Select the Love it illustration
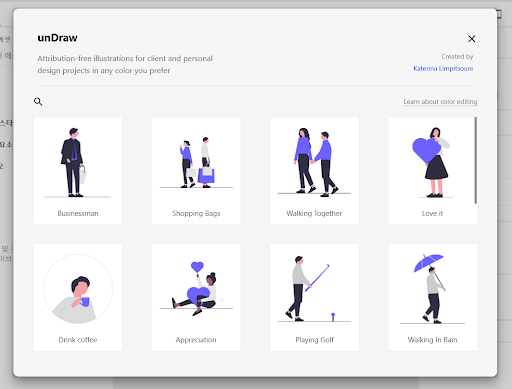 pos(433,171)
